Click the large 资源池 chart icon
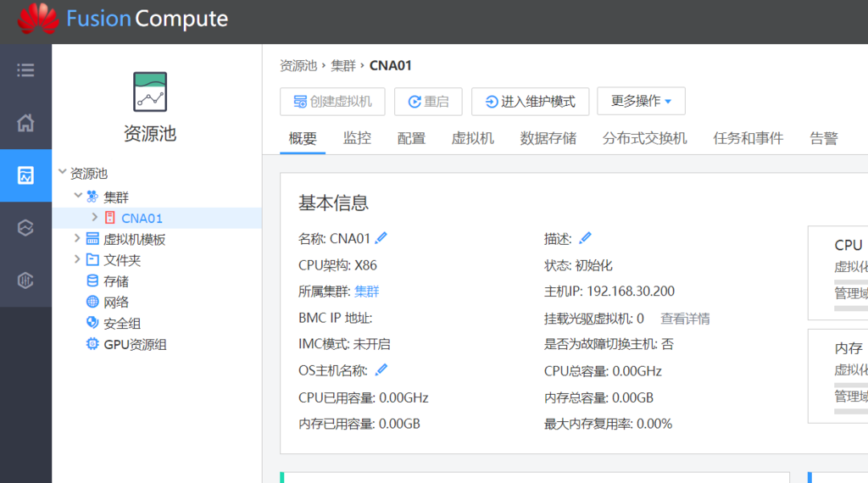 [x=150, y=92]
